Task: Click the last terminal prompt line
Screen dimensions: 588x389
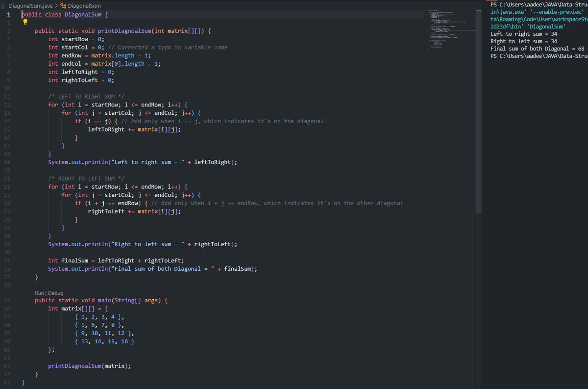Action: 539,56
